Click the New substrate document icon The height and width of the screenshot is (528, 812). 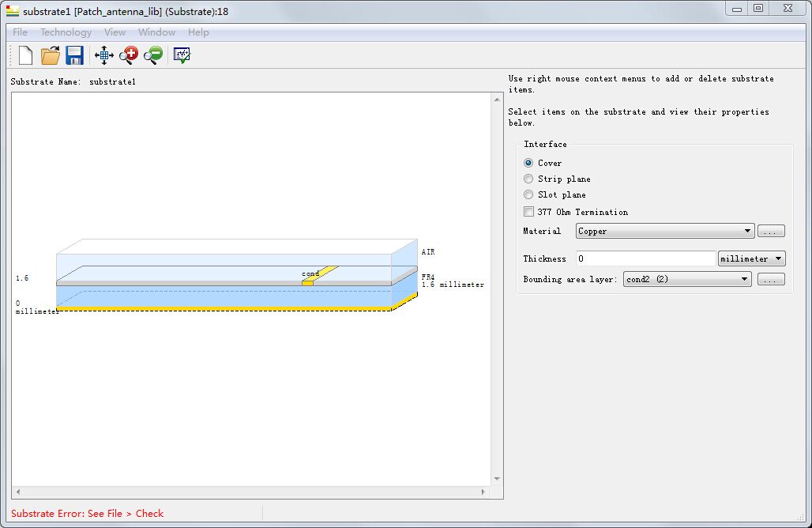point(25,55)
